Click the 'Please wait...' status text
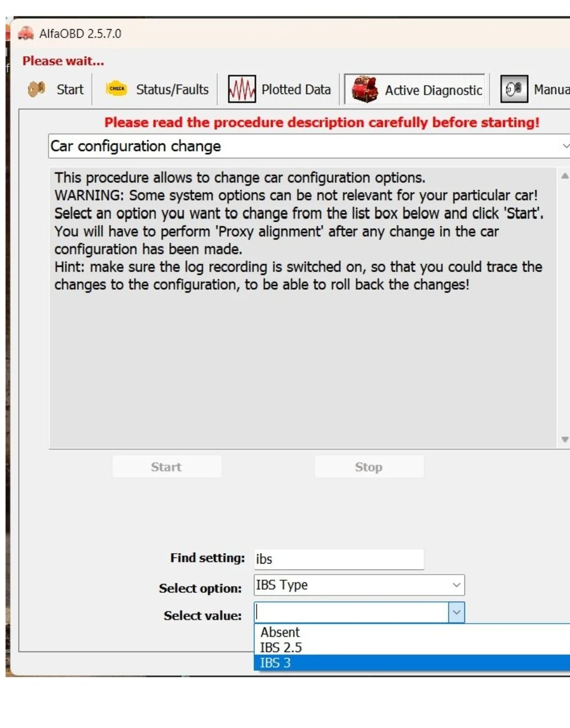 pos(63,61)
